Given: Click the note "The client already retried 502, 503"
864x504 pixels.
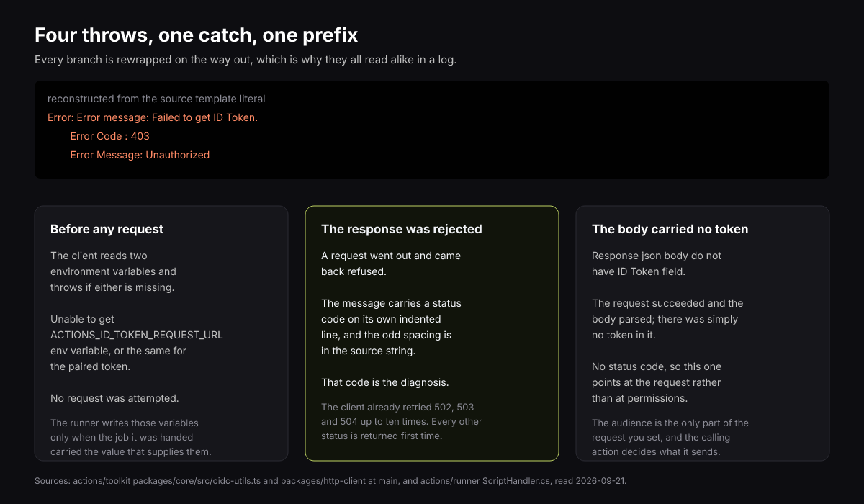Looking at the screenshot, I should (x=402, y=421).
